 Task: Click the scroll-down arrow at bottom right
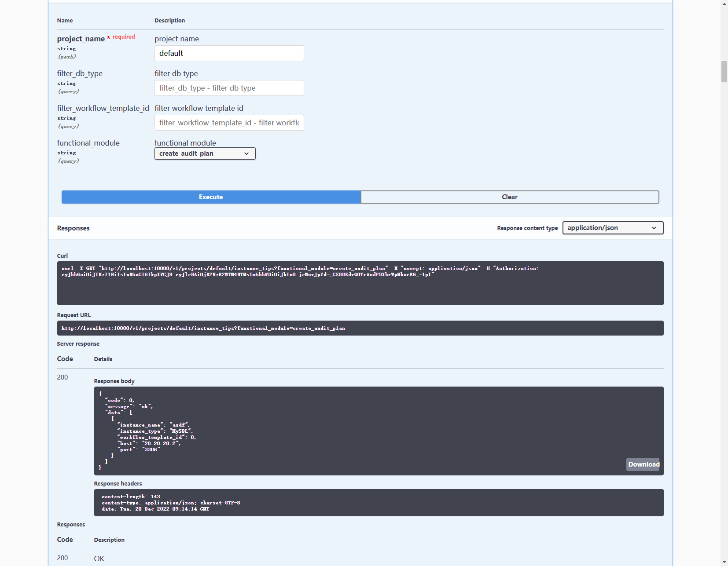click(724, 562)
